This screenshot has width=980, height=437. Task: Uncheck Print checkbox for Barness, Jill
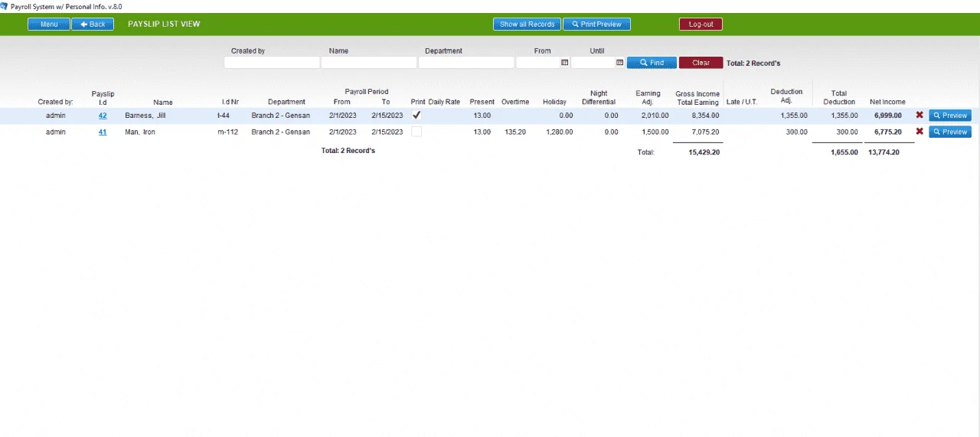coord(416,115)
